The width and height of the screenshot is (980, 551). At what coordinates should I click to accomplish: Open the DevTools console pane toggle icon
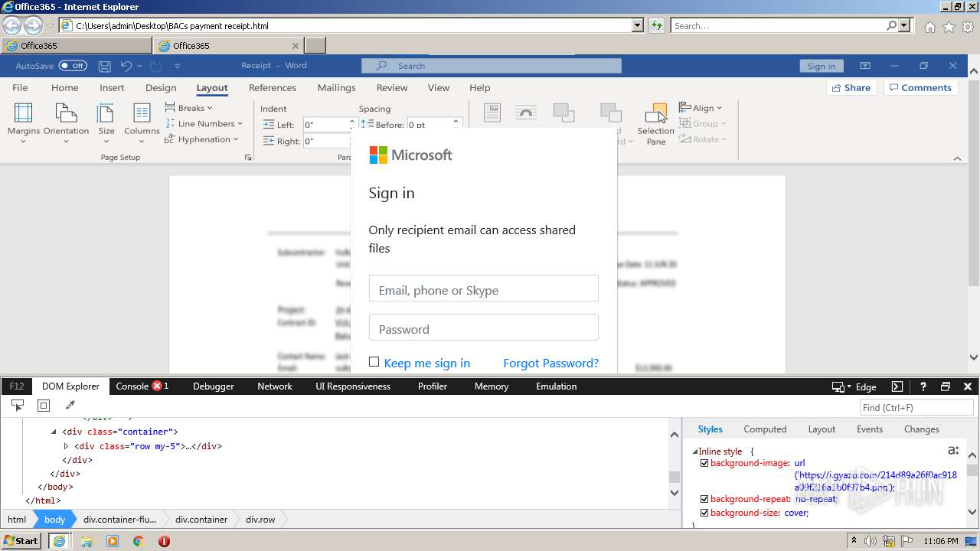897,386
